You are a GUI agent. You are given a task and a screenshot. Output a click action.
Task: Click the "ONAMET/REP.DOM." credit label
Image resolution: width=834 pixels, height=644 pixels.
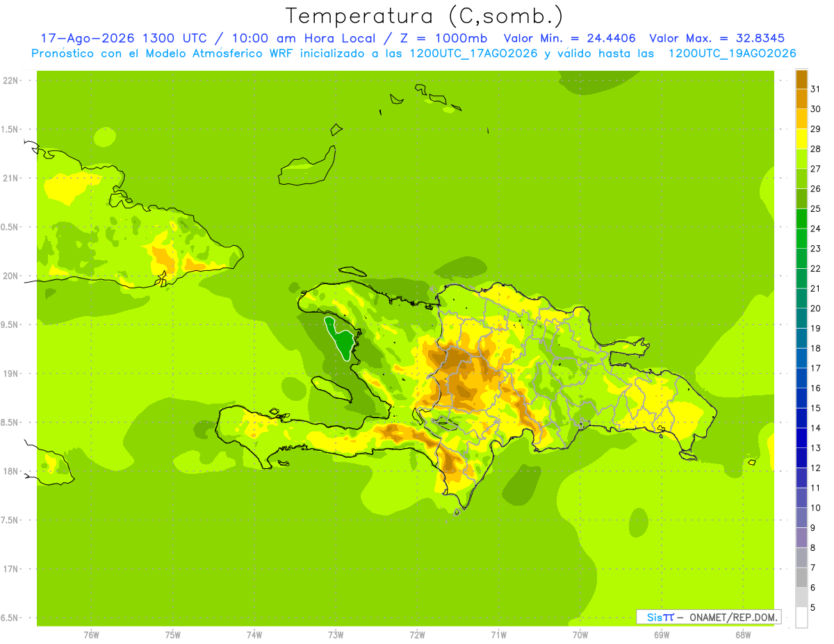734,617
